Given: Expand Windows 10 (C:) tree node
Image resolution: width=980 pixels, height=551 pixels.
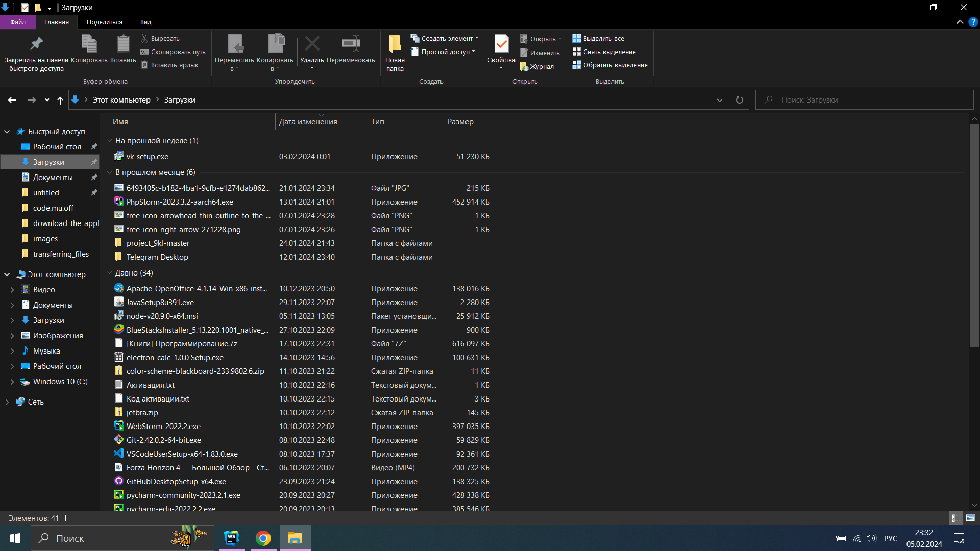Looking at the screenshot, I should (x=12, y=382).
